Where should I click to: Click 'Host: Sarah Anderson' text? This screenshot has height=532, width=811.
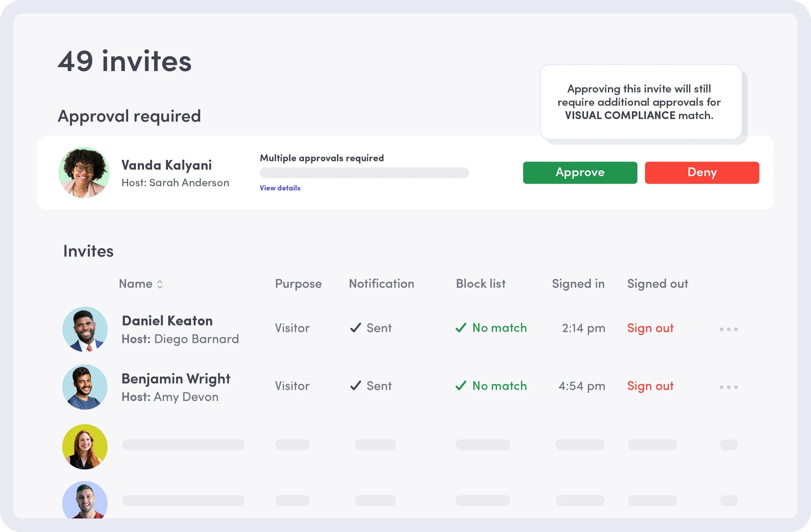175,183
